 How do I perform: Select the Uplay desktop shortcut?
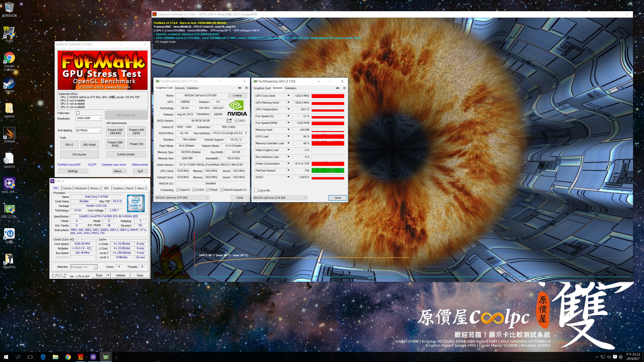[x=9, y=235]
